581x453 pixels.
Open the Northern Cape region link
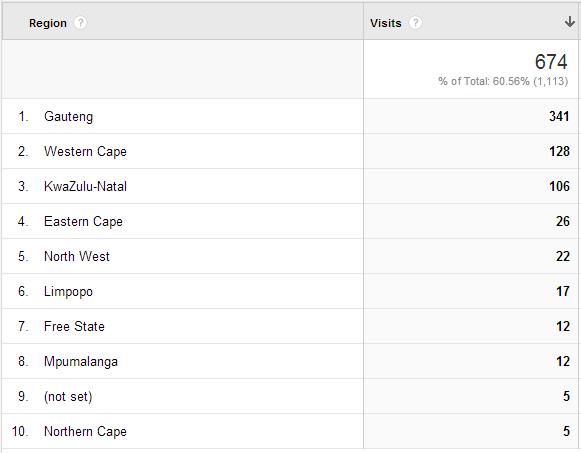point(85,432)
